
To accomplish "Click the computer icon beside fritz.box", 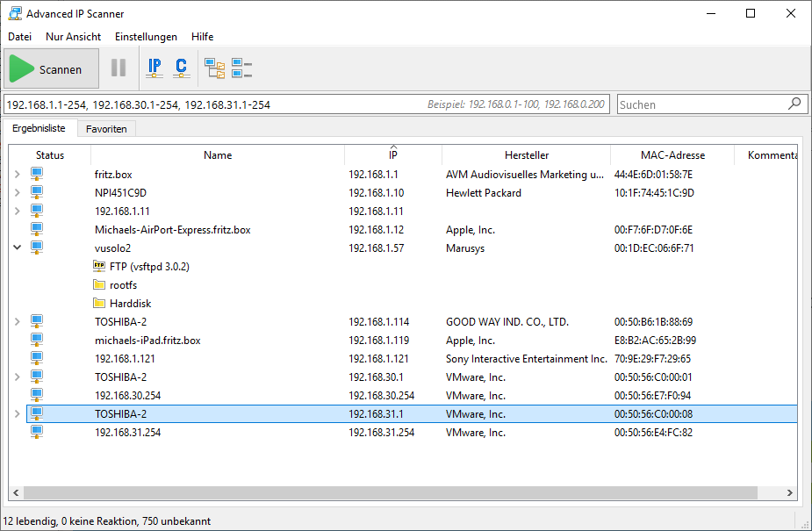I will tap(37, 175).
